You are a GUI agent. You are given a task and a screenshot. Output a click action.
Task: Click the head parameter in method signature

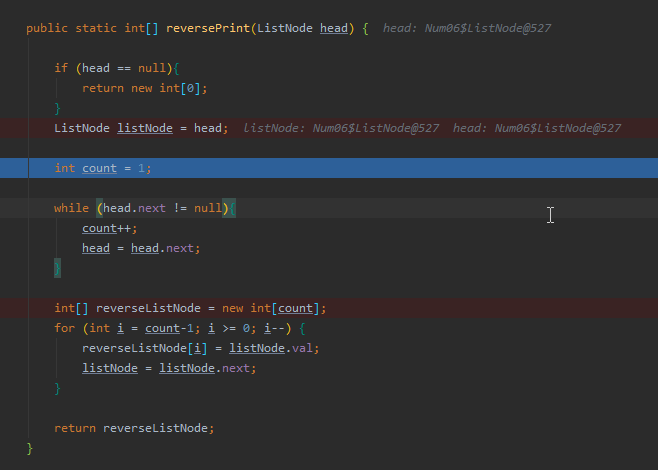[x=334, y=28]
